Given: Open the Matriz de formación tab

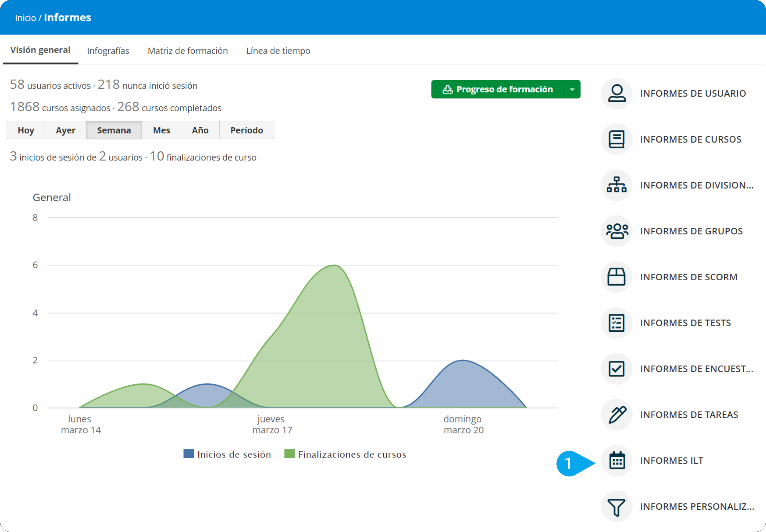Looking at the screenshot, I should click(x=188, y=51).
